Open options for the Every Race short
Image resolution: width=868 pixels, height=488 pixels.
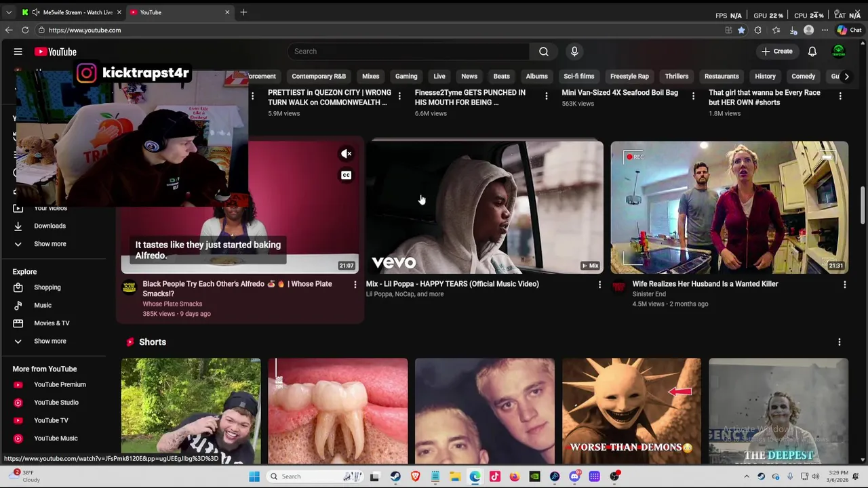840,96
